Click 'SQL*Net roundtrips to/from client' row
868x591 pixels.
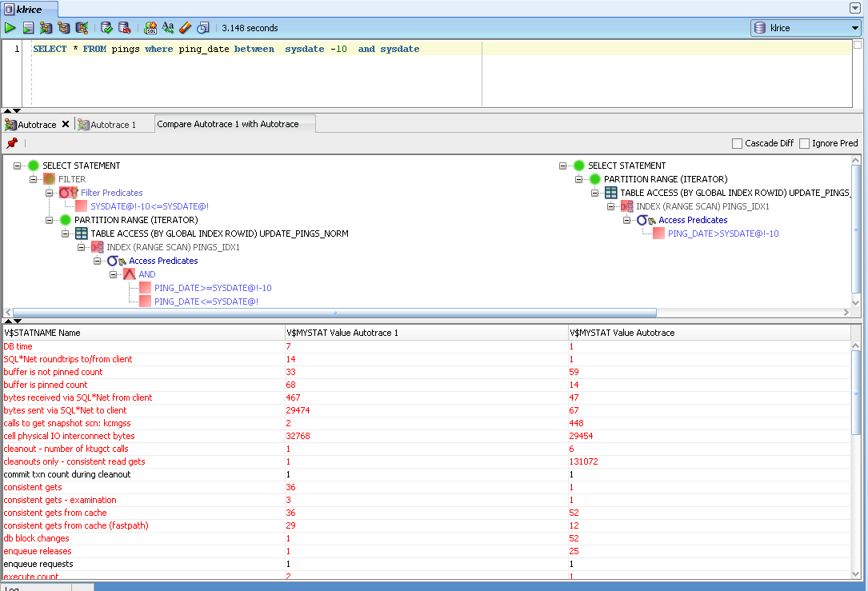point(426,359)
